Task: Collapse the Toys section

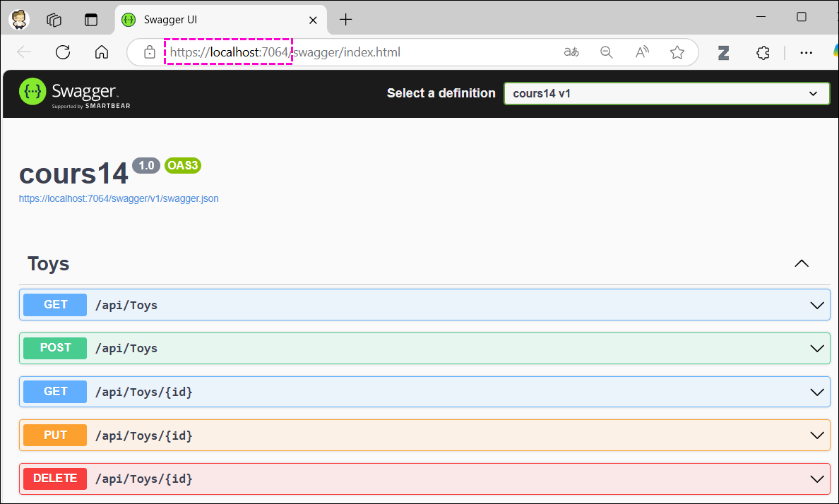Action: [801, 263]
